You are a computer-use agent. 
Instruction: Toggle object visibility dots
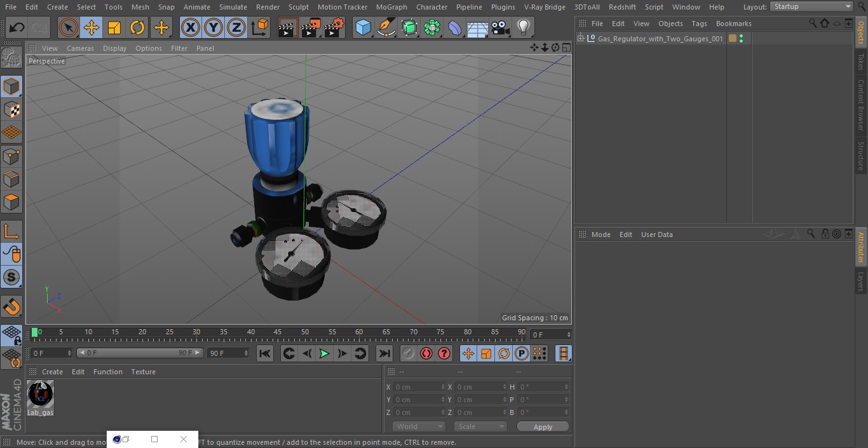click(x=742, y=39)
